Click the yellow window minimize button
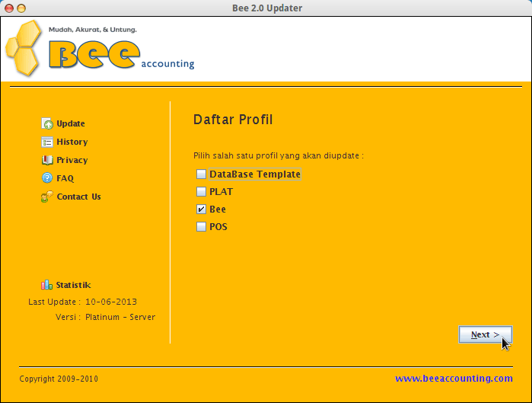 tap(21, 8)
